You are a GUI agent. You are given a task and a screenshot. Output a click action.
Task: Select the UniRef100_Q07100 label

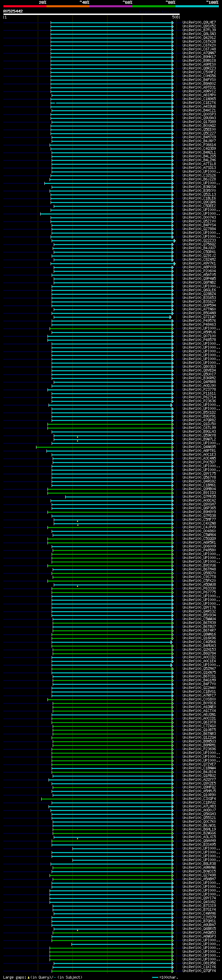click(x=199, y=336)
